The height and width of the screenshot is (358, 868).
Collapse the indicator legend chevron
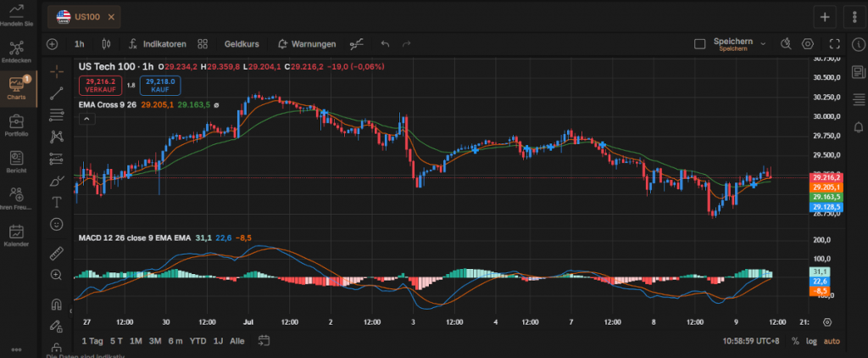pyautogui.click(x=87, y=119)
